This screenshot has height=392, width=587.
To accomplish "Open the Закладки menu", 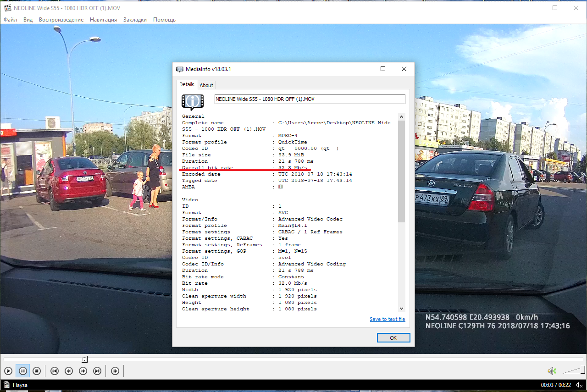I will 135,20.
